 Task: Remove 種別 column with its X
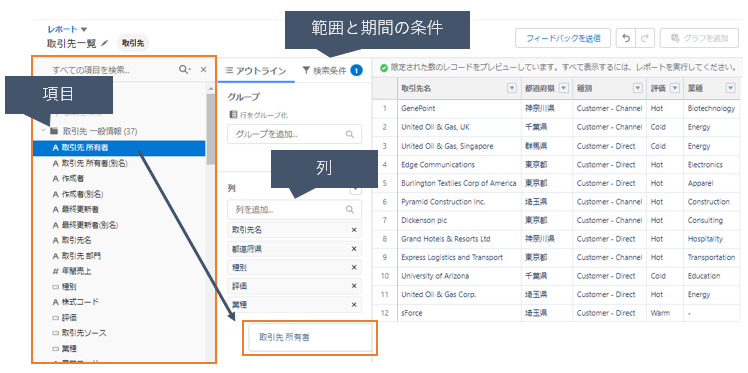pyautogui.click(x=354, y=268)
